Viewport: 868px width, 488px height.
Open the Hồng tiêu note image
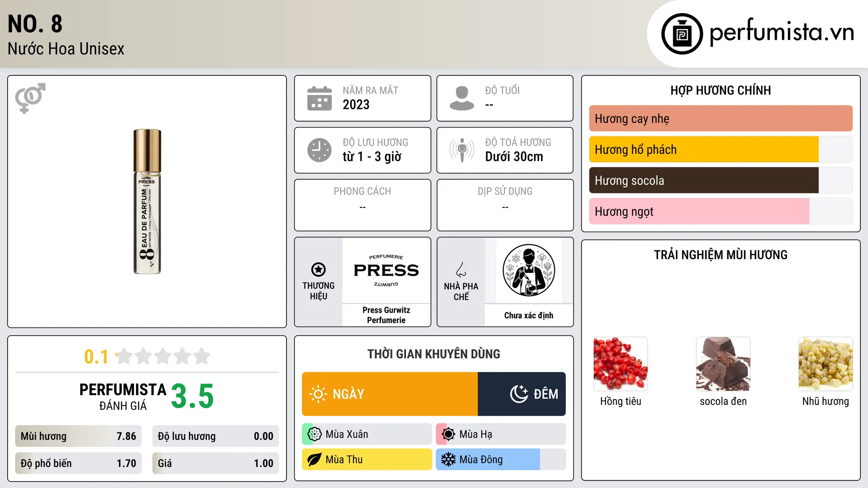click(620, 364)
